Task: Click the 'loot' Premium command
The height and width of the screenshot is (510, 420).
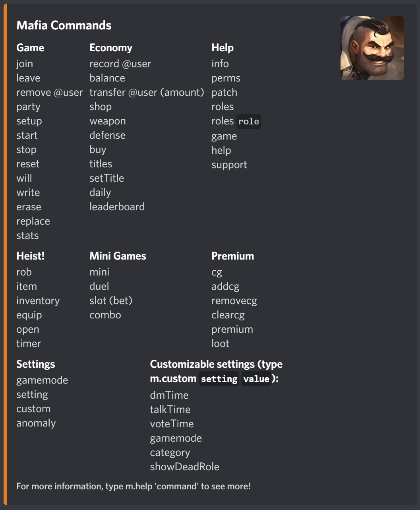Action: point(220,344)
